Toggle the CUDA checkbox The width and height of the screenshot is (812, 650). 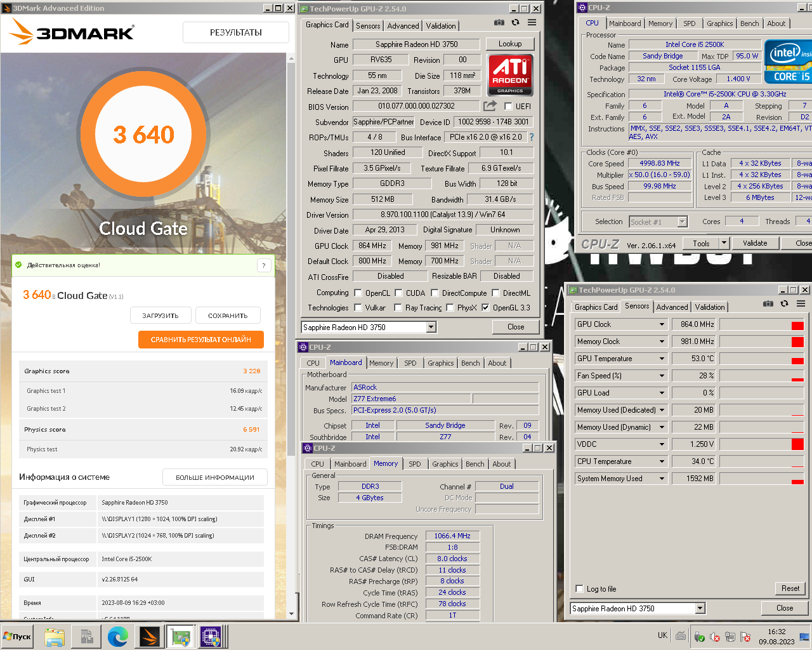[398, 293]
